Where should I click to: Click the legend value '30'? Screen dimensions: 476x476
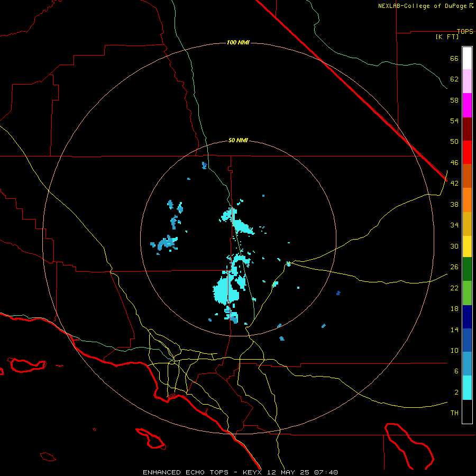coord(454,246)
